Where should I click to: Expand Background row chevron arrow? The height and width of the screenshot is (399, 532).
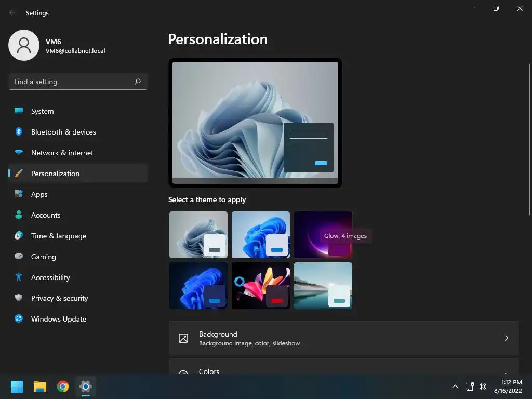tap(506, 338)
